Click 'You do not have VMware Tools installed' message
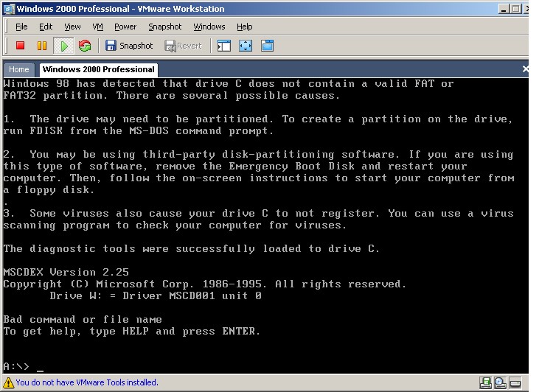This screenshot has width=539, height=392. coord(86,382)
